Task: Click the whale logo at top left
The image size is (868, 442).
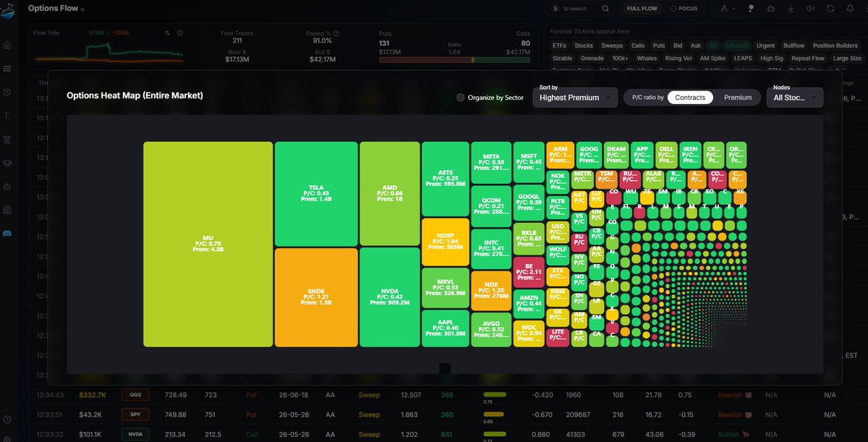Action: pyautogui.click(x=8, y=9)
